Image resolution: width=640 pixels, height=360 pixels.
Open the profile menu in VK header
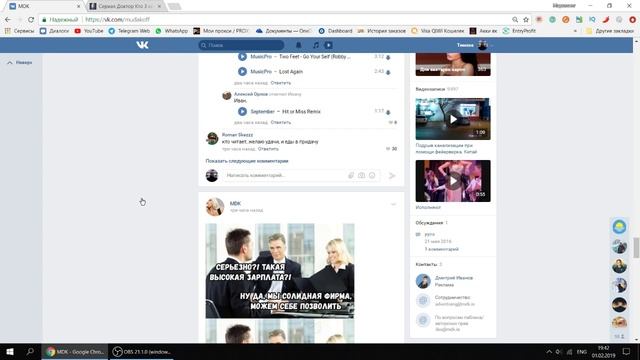tap(475, 45)
